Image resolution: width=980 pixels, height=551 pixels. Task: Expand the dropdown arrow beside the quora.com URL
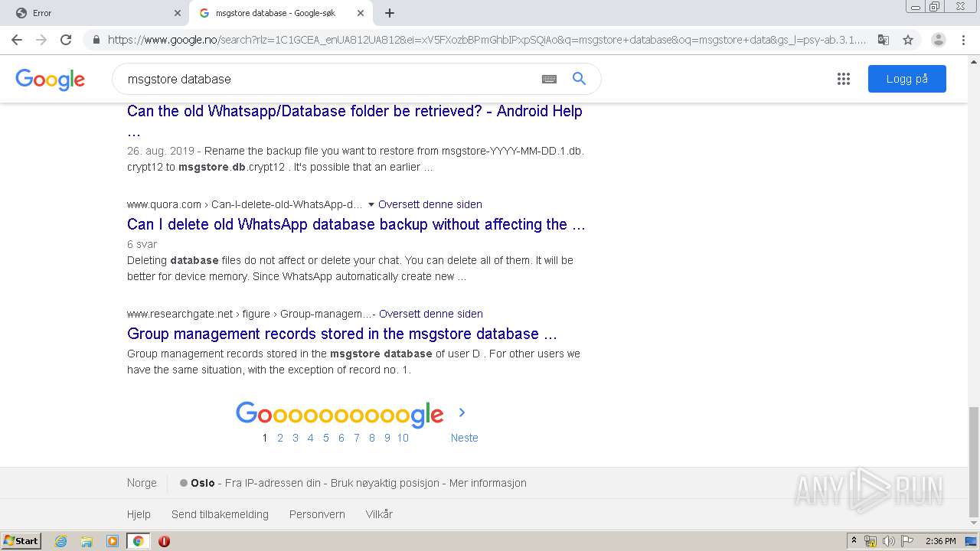click(371, 204)
